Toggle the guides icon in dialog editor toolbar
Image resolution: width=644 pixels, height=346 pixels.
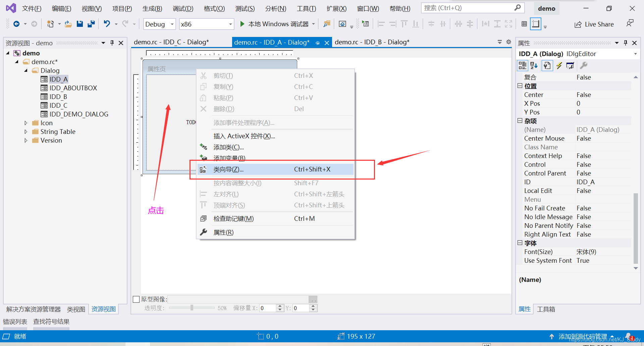[536, 24]
